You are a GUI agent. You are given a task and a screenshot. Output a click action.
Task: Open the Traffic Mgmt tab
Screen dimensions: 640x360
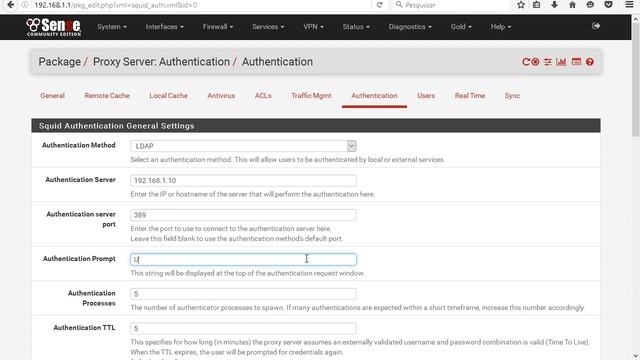[311, 96]
